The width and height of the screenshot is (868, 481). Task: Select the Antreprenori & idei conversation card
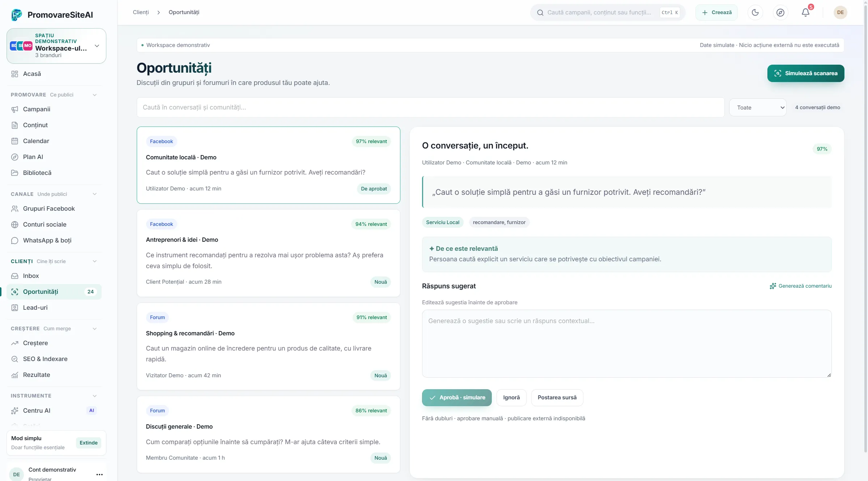(268, 253)
